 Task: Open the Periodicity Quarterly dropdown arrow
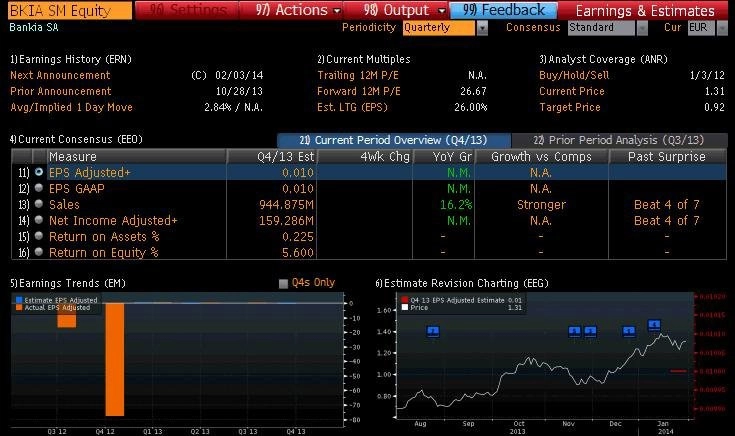tap(482, 28)
